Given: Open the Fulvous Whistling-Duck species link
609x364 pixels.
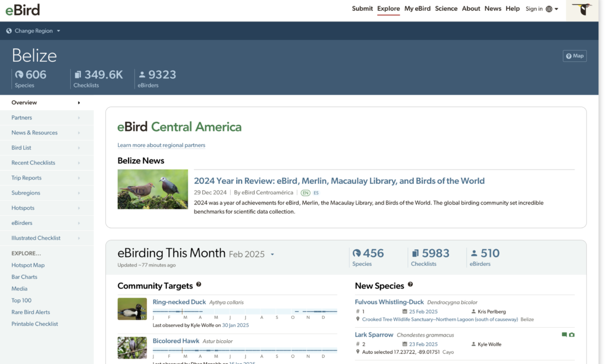Looking at the screenshot, I should (x=389, y=302).
